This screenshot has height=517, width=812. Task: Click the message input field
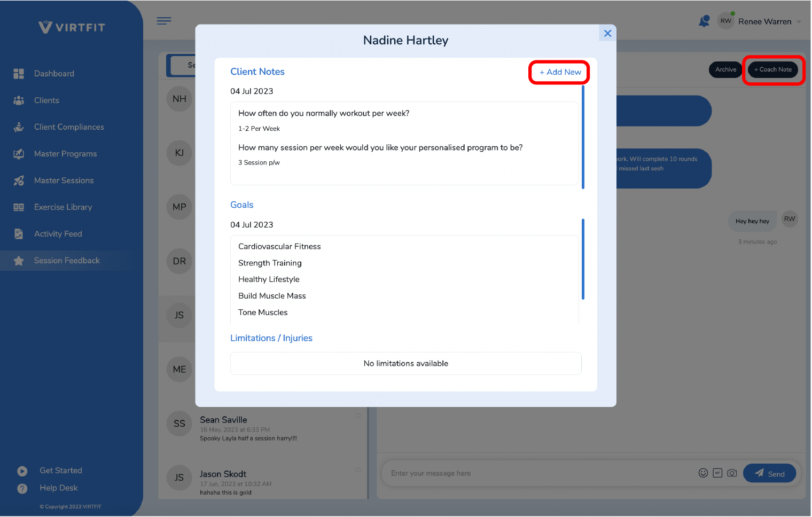pos(540,473)
